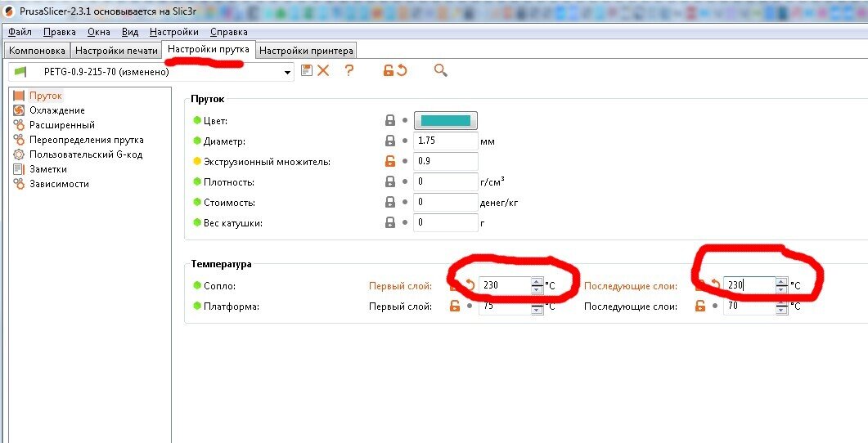This screenshot has height=443, width=868.
Task: Switch to the Компоновка tab
Action: click(x=37, y=51)
